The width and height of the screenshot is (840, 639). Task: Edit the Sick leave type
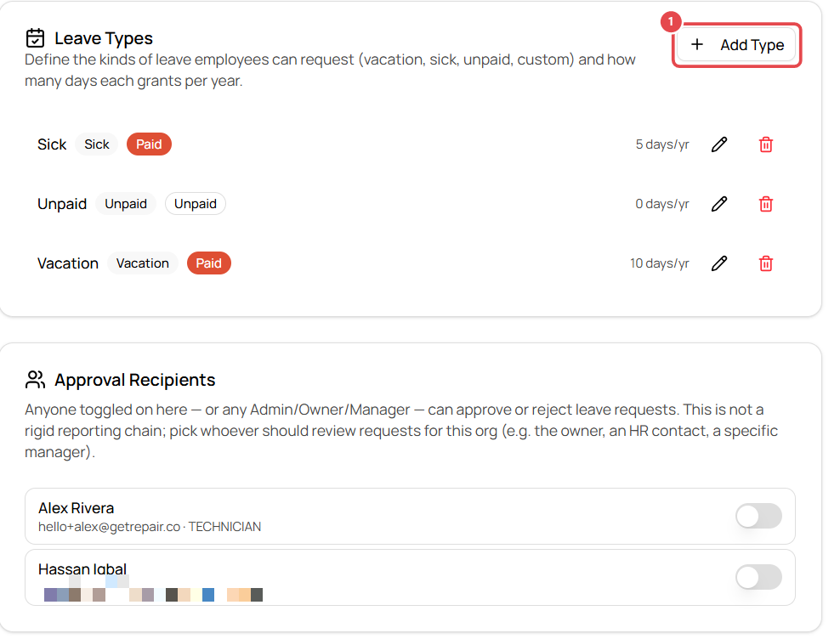[x=719, y=144]
